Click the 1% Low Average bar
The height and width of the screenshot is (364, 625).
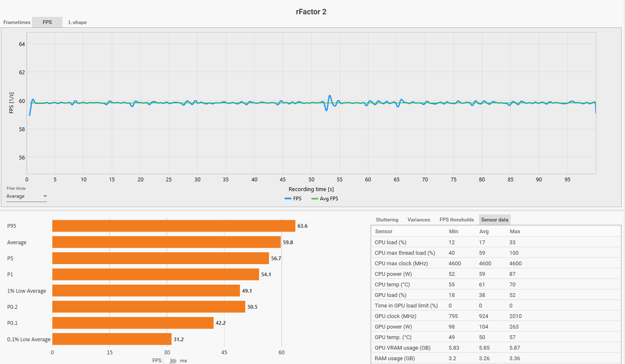[146, 291]
